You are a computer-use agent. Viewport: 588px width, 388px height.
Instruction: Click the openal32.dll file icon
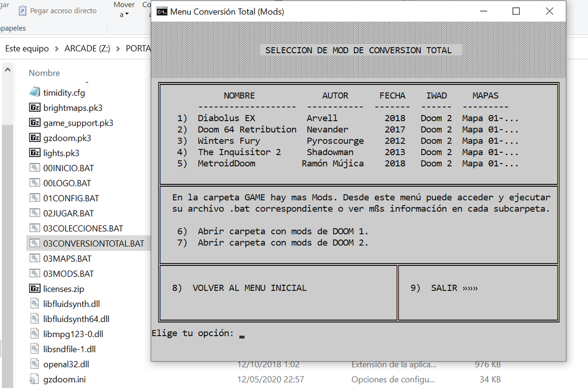tap(34, 364)
